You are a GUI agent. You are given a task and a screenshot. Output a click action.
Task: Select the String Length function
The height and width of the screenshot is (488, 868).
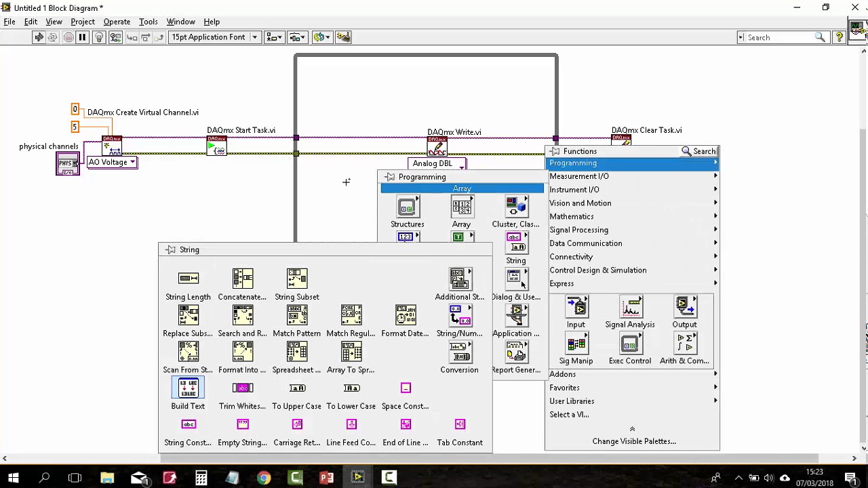(x=188, y=278)
